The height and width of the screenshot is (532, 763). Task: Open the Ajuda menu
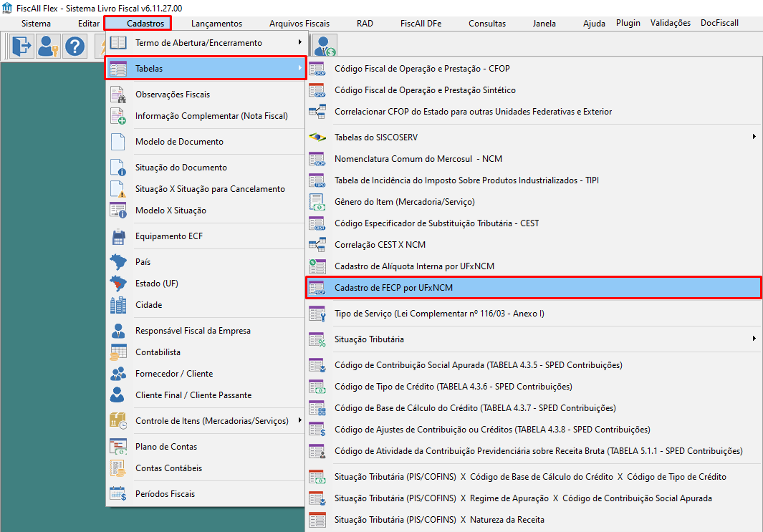click(594, 24)
